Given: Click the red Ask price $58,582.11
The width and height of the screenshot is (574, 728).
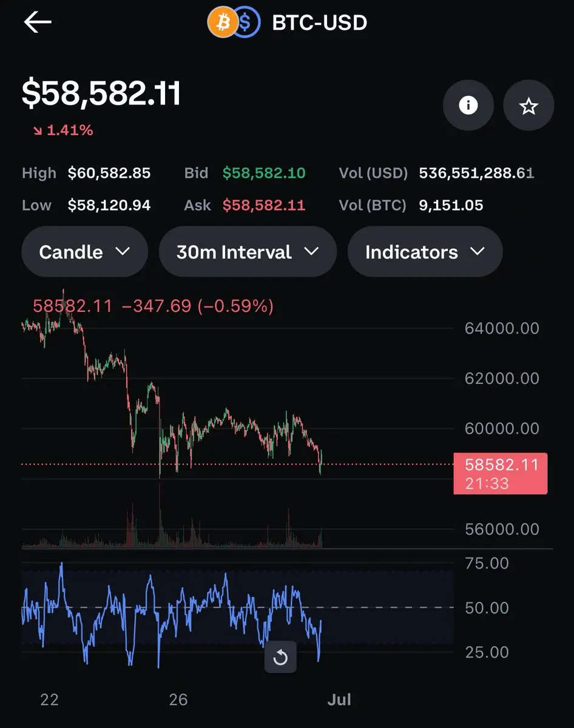Looking at the screenshot, I should 264,205.
